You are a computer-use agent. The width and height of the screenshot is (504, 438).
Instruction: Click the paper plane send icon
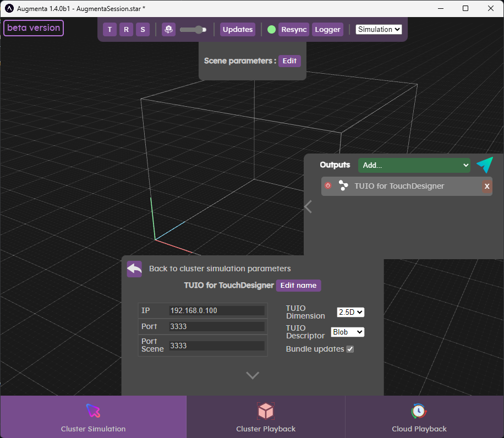point(485,165)
